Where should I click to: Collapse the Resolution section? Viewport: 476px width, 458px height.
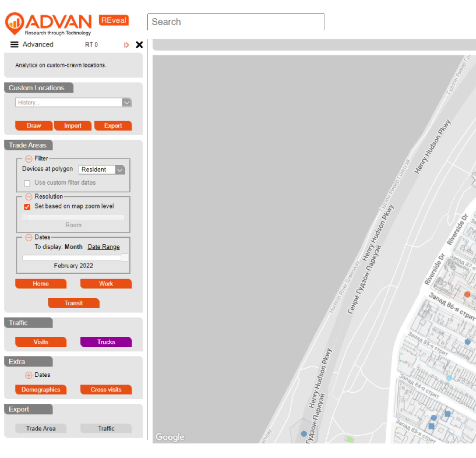29,197
